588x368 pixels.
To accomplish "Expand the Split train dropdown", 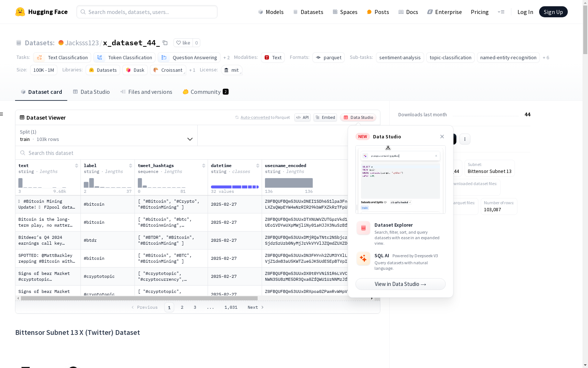I will [106, 135].
